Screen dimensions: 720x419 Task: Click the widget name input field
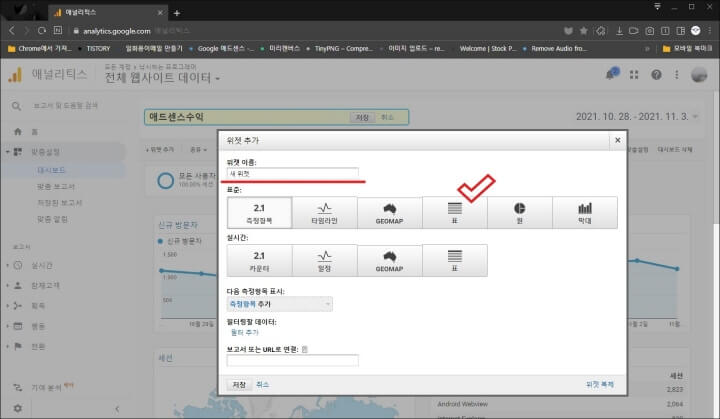[292, 174]
